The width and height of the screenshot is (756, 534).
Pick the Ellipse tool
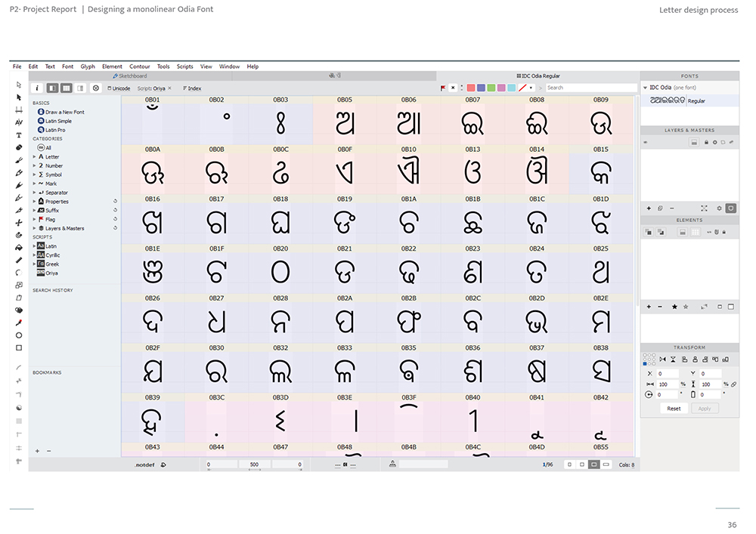[x=19, y=335]
